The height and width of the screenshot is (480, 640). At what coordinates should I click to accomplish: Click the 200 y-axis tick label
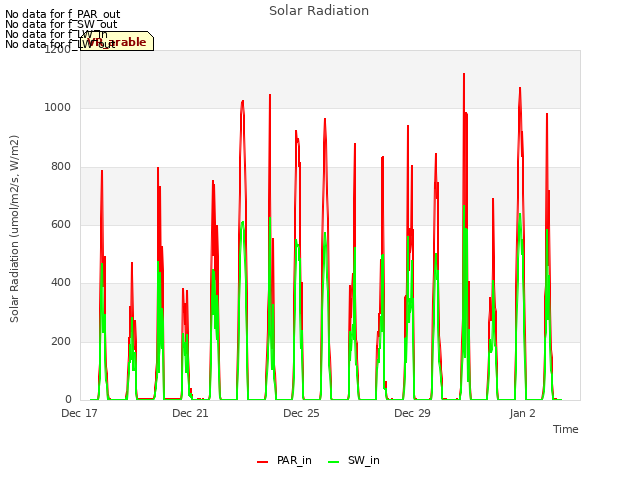(61, 342)
